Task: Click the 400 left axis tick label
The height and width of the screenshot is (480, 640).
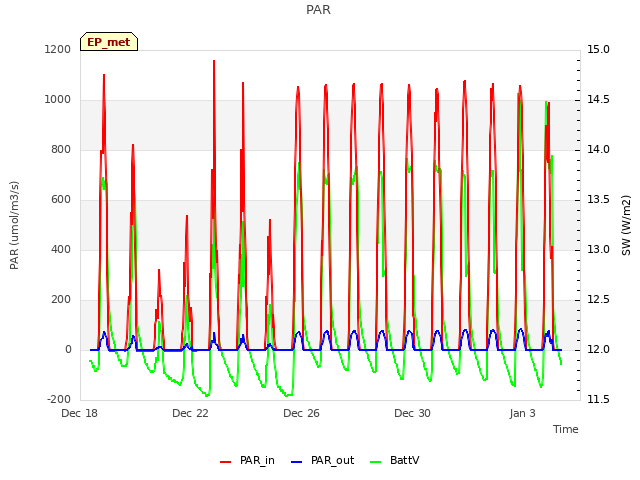Action: (x=61, y=249)
